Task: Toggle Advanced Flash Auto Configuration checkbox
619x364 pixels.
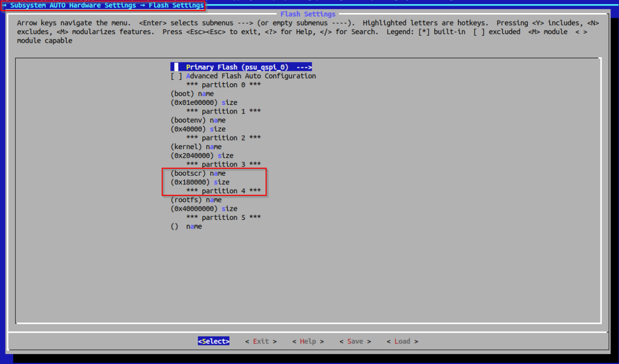Action: 243,76
